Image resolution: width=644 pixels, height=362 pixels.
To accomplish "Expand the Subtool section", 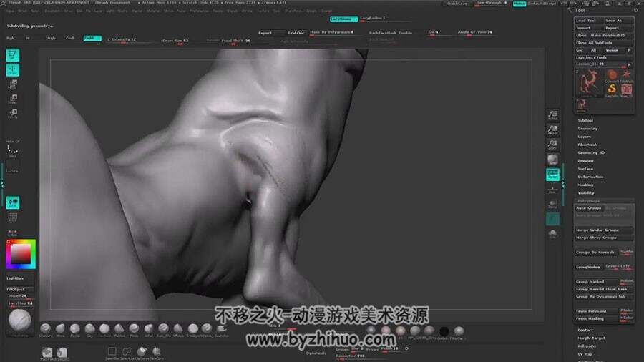I will pyautogui.click(x=585, y=121).
